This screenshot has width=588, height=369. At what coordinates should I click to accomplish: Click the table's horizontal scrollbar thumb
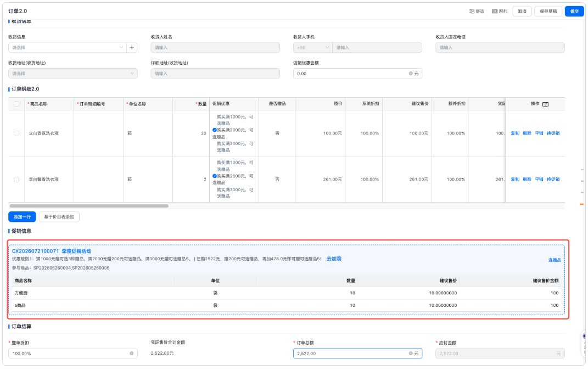[89, 206]
